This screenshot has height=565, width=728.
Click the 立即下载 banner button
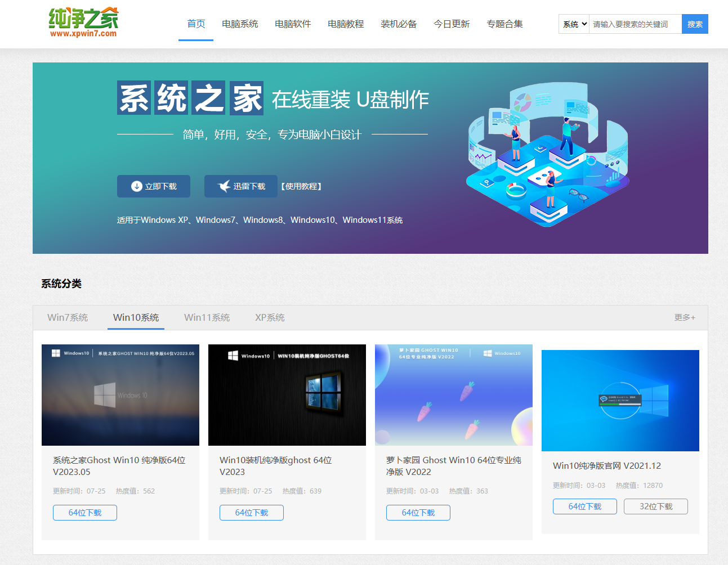click(x=153, y=186)
